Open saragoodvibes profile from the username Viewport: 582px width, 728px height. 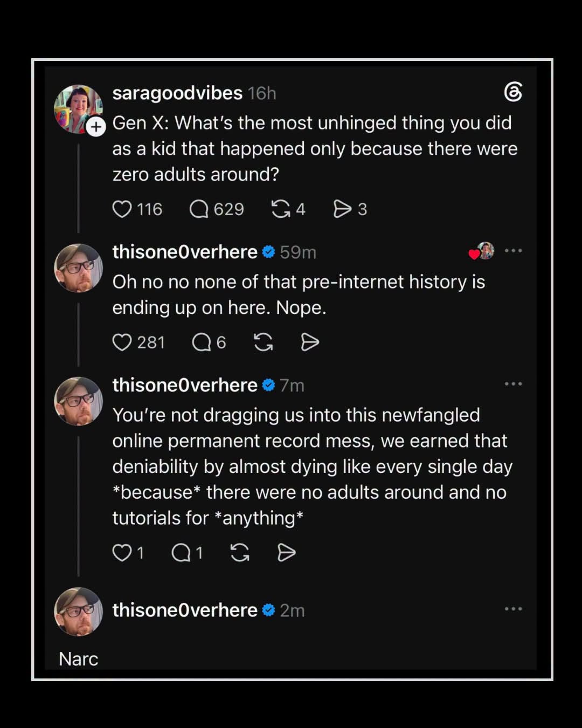(x=177, y=93)
